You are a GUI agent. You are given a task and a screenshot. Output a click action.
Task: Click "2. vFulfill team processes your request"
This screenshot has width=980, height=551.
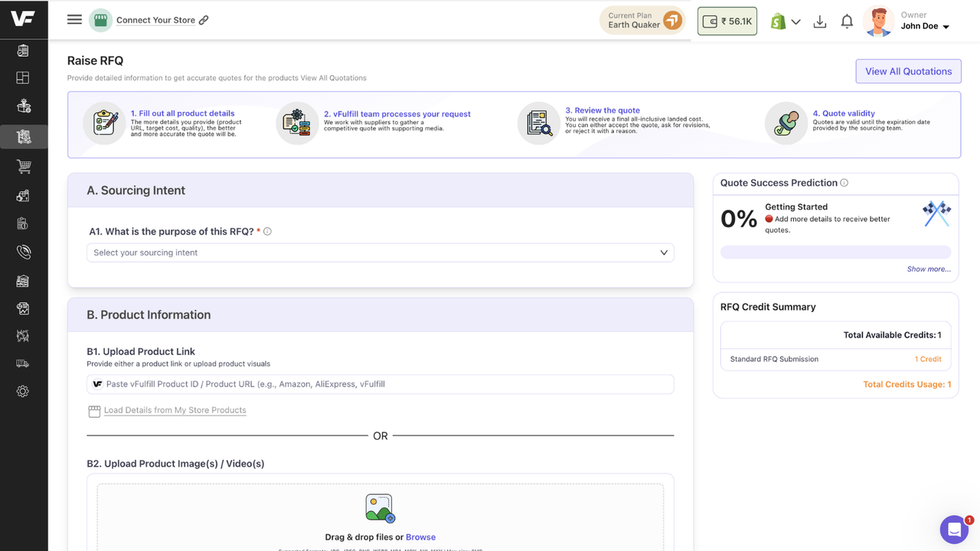click(x=397, y=114)
